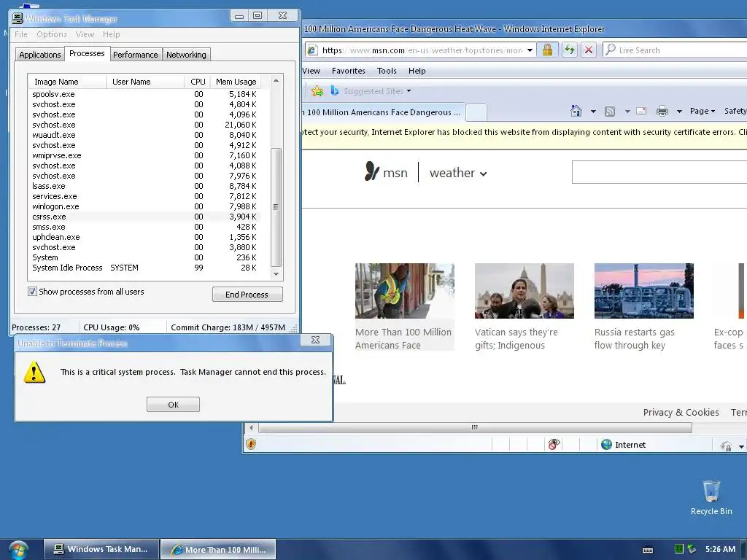Screen dimensions: 747x560
Task: Click the new tab button in Internet Explorer
Action: 476,112
